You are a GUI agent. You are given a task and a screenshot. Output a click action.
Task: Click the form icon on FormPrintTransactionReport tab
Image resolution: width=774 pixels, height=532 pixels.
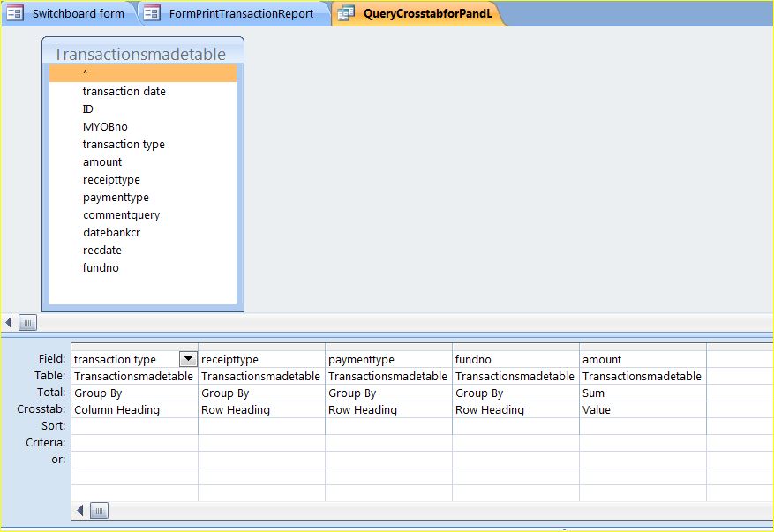[x=152, y=13]
